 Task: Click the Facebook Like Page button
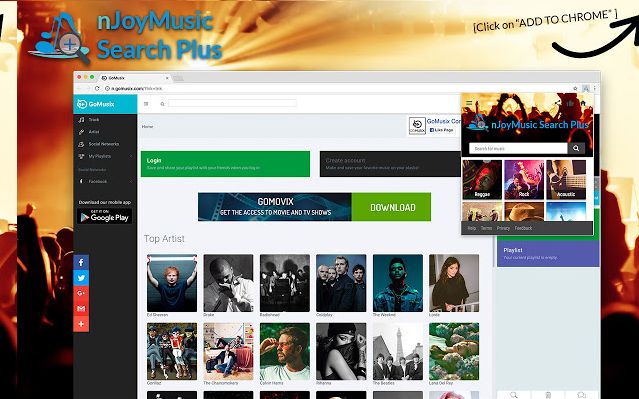[441, 130]
